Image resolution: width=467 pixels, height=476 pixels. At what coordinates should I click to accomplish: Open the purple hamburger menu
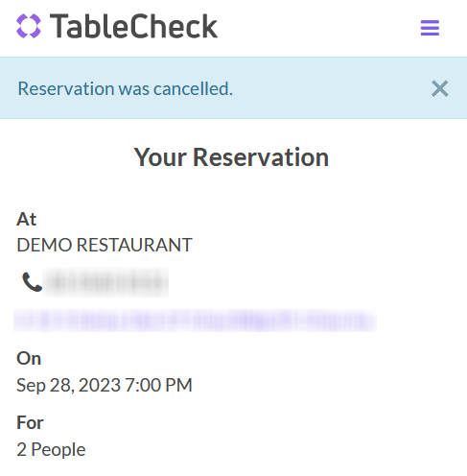pyautogui.click(x=430, y=28)
